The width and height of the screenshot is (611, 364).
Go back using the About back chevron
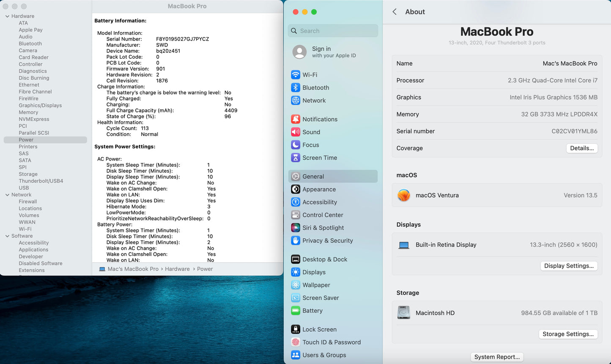coord(395,12)
